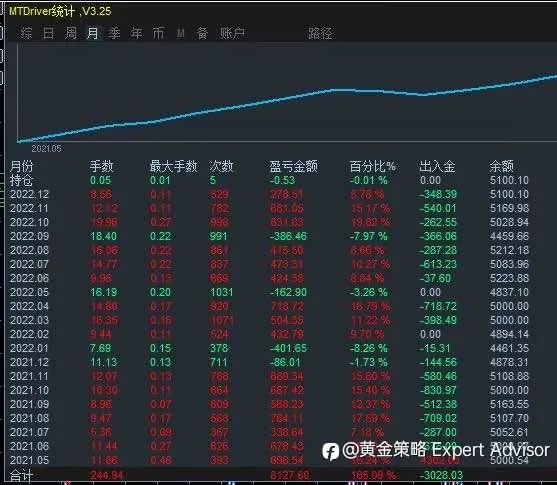The height and width of the screenshot is (485, 557).
Task: Open the 备 notes tab
Action: (202, 34)
